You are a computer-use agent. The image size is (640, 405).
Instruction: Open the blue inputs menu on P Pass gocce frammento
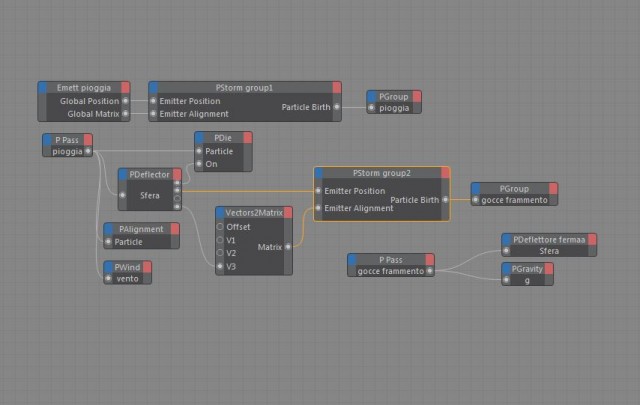(x=352, y=260)
